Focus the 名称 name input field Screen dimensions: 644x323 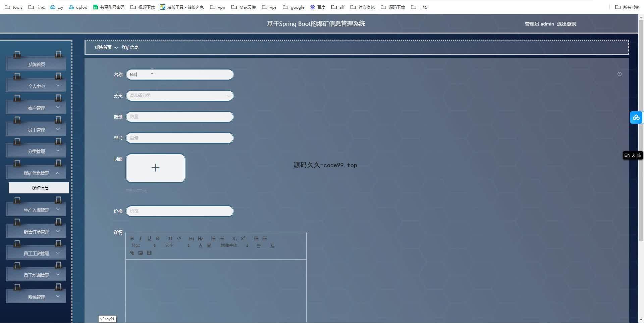point(179,75)
